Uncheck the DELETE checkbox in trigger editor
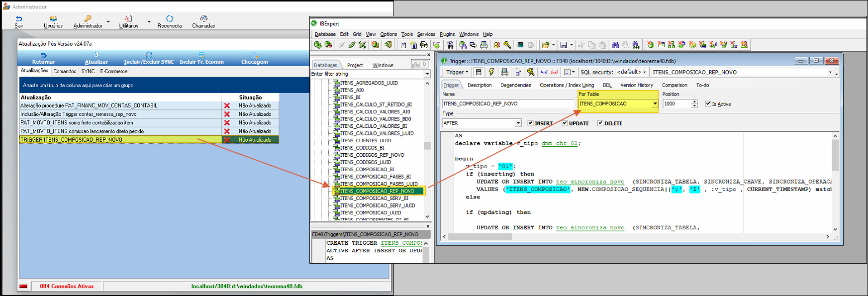The height and width of the screenshot is (296, 868). 600,123
